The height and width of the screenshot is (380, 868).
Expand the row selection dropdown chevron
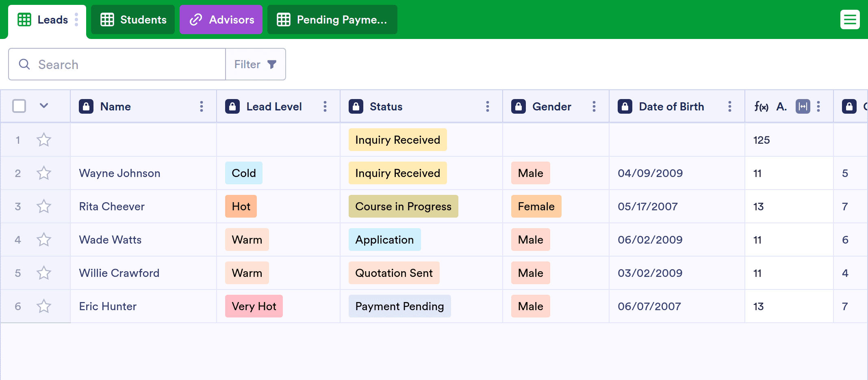pos(44,106)
